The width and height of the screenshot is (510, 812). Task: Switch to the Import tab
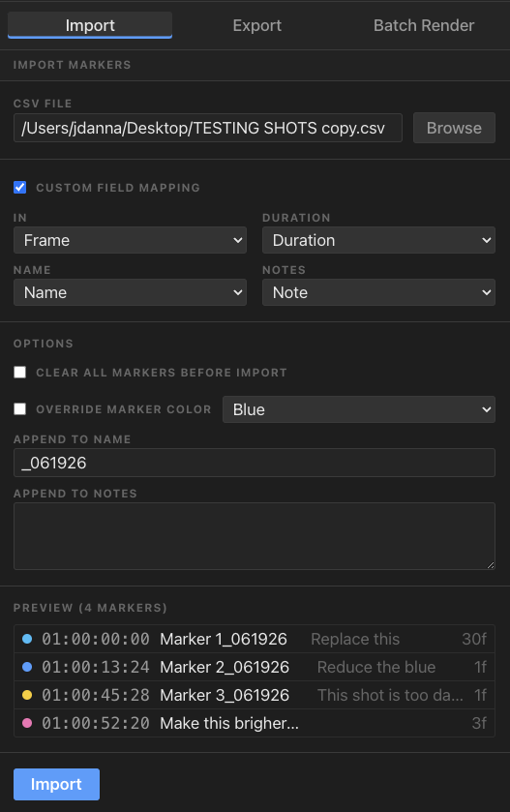coord(90,25)
